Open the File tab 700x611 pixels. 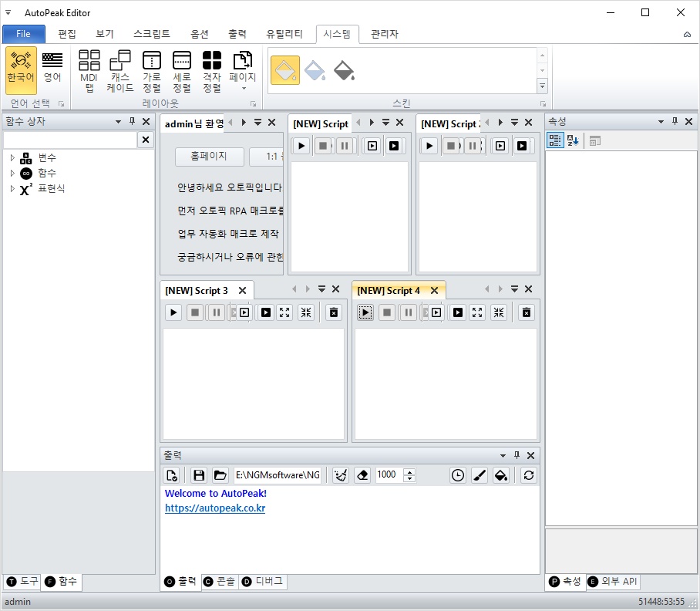click(23, 34)
